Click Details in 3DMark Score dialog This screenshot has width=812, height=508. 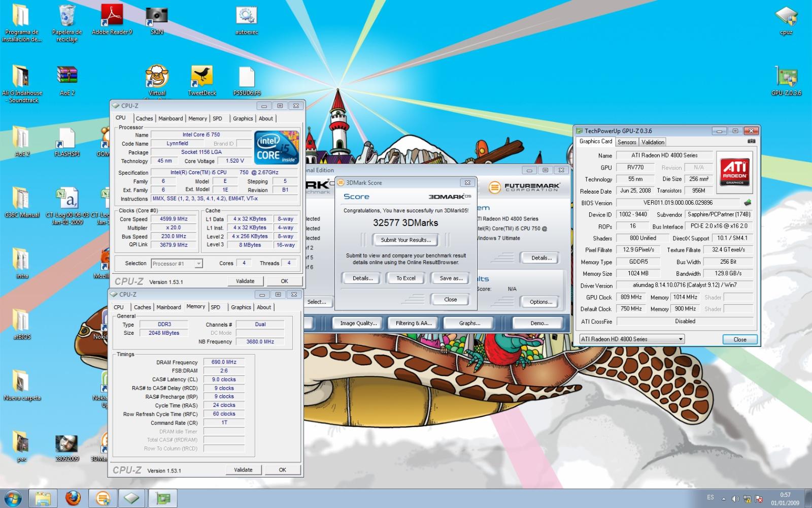(362, 278)
